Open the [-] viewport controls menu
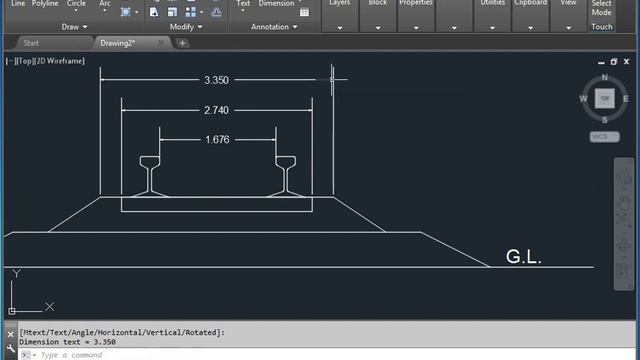This screenshot has width=640, height=360. pyautogui.click(x=10, y=61)
